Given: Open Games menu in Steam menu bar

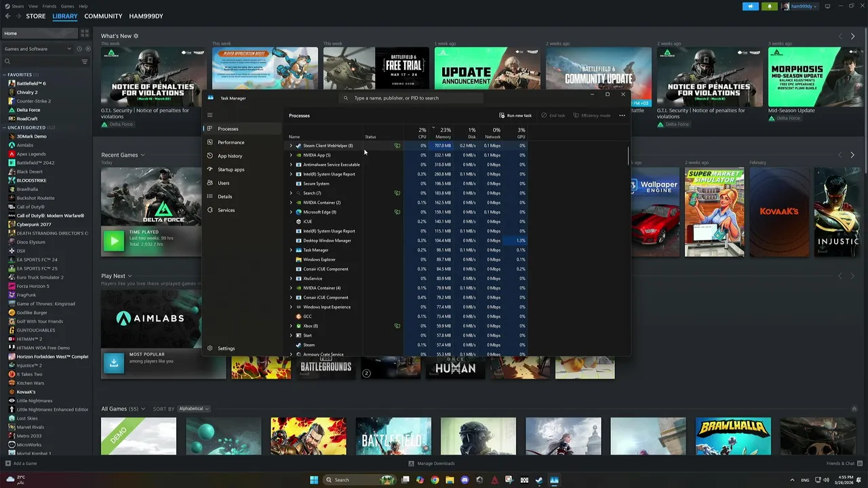Looking at the screenshot, I should coord(67,6).
